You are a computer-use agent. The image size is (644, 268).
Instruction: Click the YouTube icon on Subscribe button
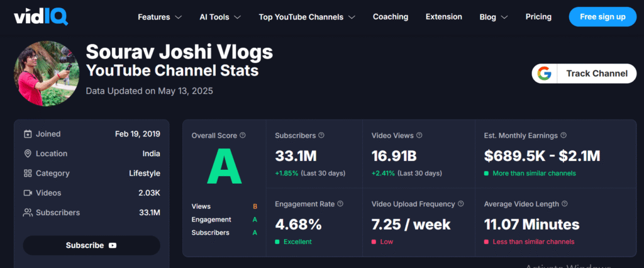pyautogui.click(x=113, y=245)
